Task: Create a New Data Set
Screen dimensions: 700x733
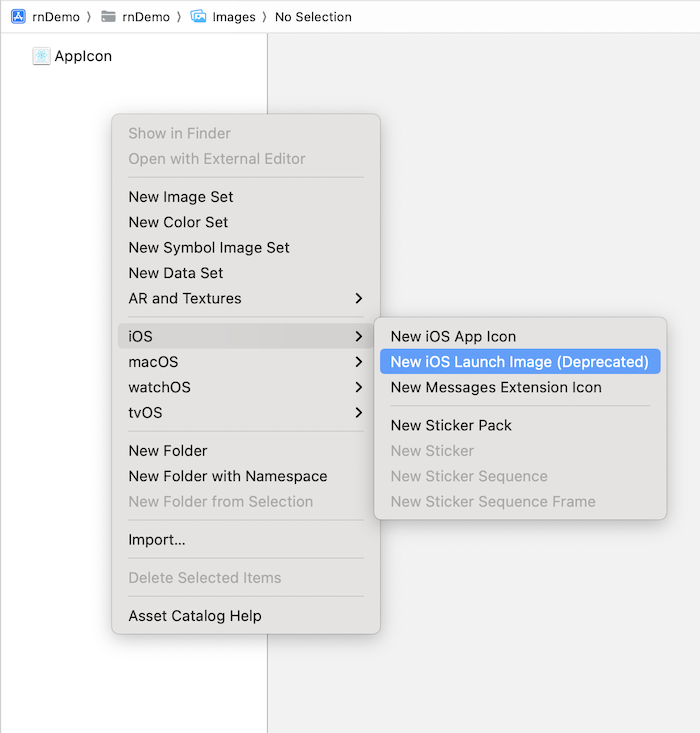Action: [x=176, y=273]
